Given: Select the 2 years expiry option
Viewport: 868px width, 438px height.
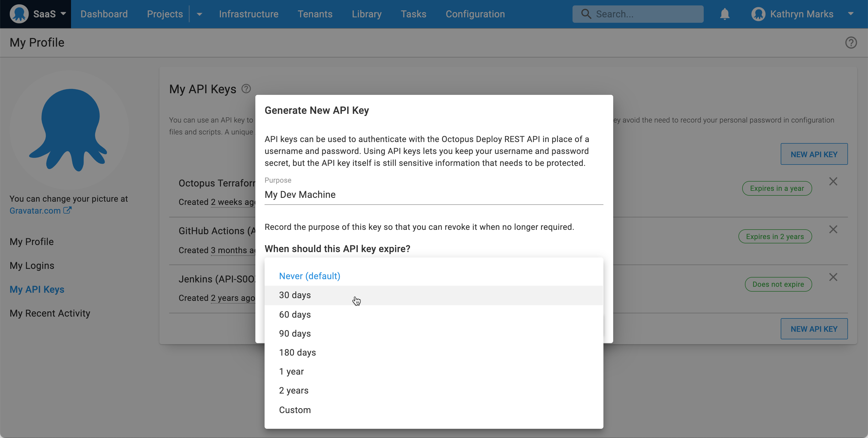Looking at the screenshot, I should (x=294, y=390).
